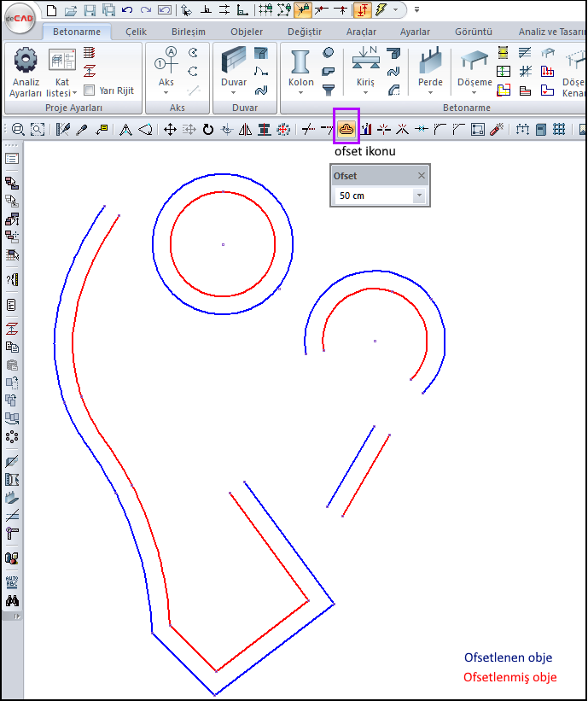
Task: Click the Undo arrow icon
Action: (x=127, y=10)
